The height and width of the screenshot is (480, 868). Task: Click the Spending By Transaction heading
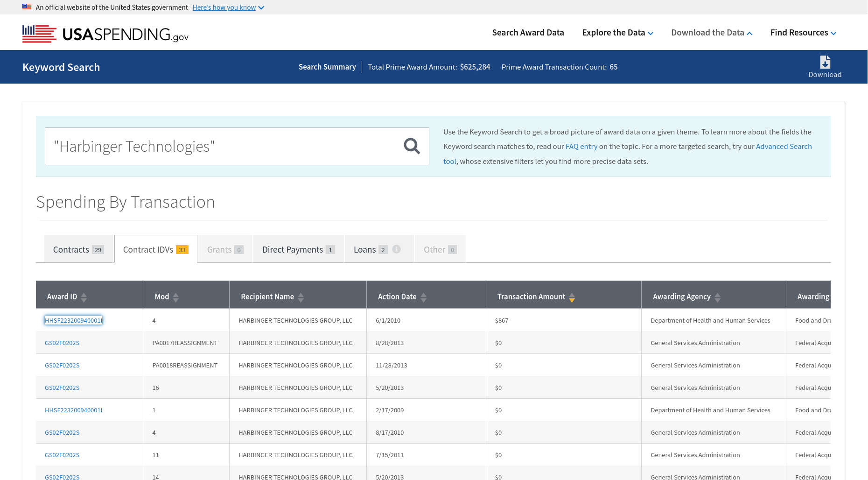126,202
